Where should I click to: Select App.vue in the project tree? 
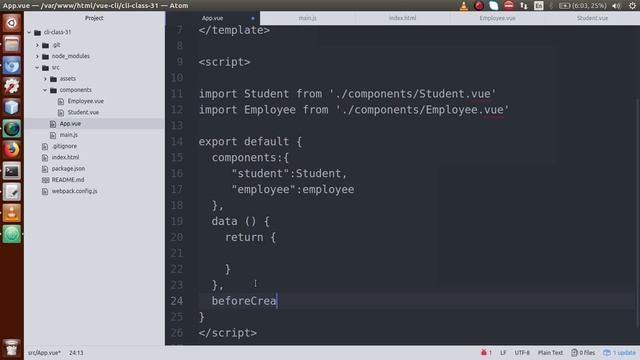coord(70,124)
